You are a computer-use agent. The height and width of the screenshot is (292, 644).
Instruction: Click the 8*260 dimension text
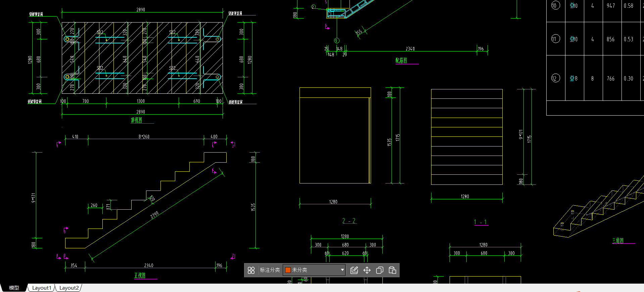pos(144,137)
